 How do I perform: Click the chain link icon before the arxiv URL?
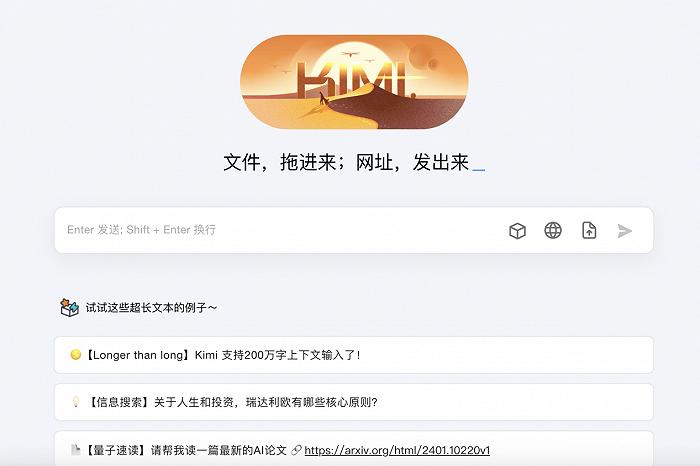(296, 450)
